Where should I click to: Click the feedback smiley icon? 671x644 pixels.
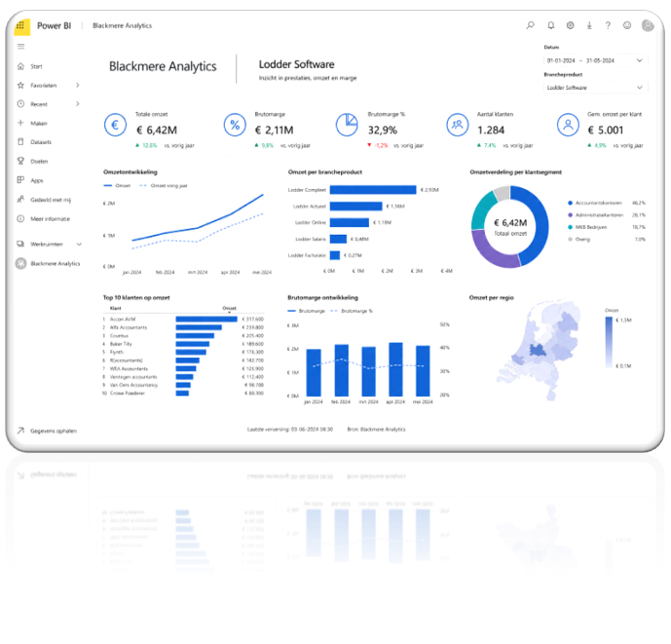627,25
